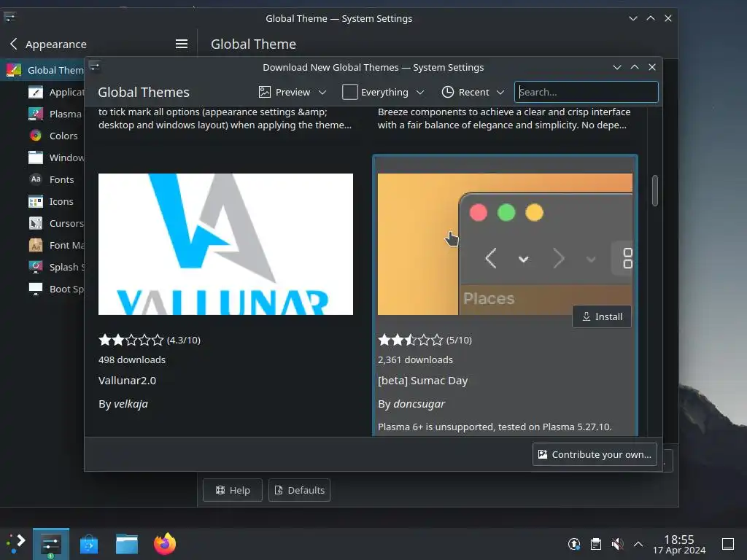The image size is (747, 560).
Task: Show hidden system tray icons arrow
Action: [x=638, y=544]
